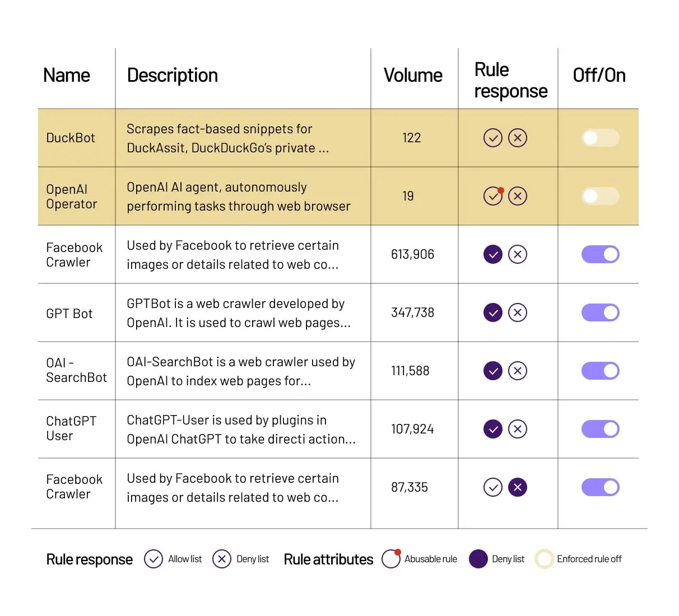Click deny list icon for OpenAI Operator

tap(517, 196)
